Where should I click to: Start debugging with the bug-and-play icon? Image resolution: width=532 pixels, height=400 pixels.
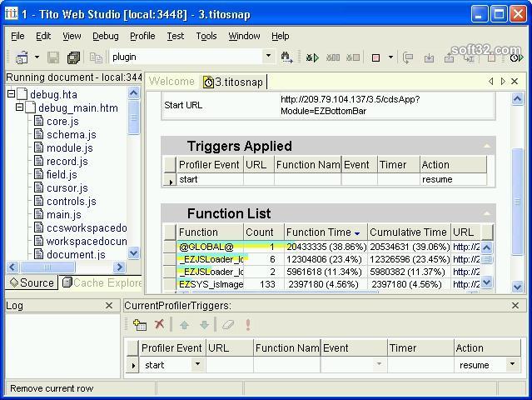click(x=312, y=57)
